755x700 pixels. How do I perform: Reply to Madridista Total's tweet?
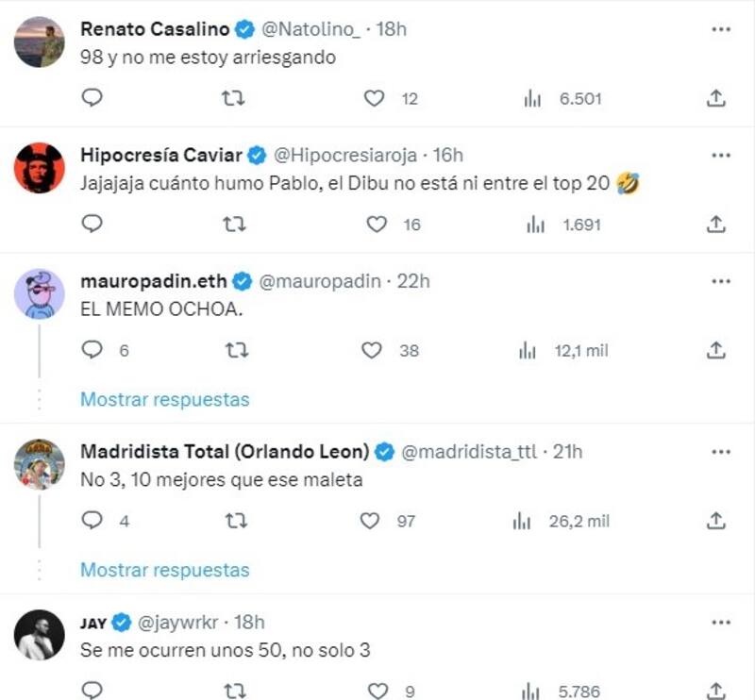click(92, 520)
